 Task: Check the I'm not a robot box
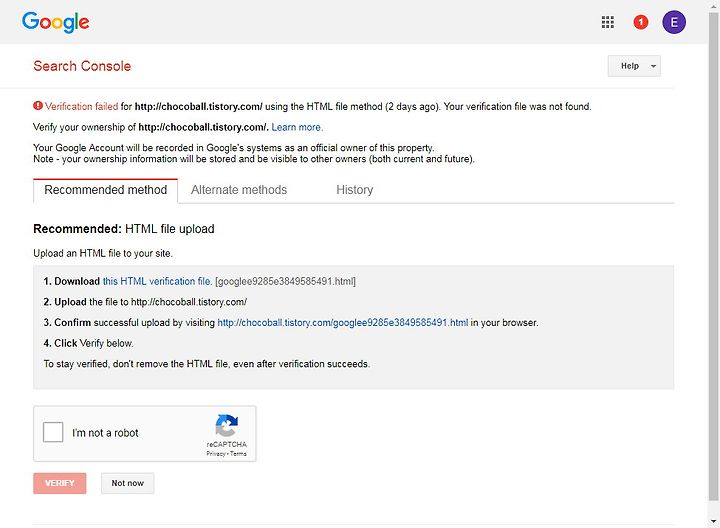(53, 432)
